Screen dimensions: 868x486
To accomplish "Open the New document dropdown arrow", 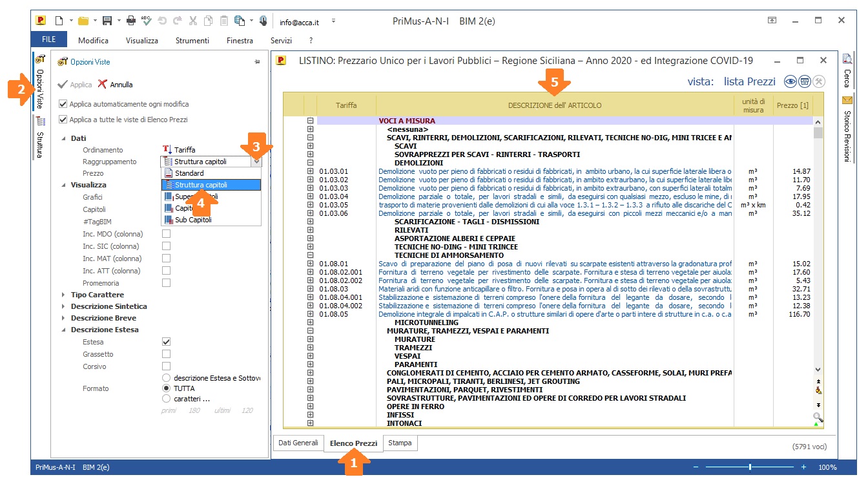I will [70, 21].
